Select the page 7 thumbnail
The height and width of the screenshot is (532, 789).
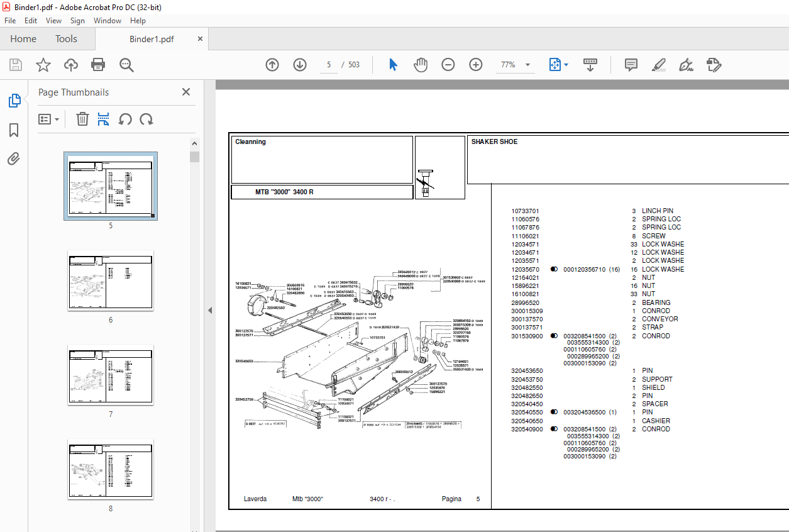(x=111, y=375)
